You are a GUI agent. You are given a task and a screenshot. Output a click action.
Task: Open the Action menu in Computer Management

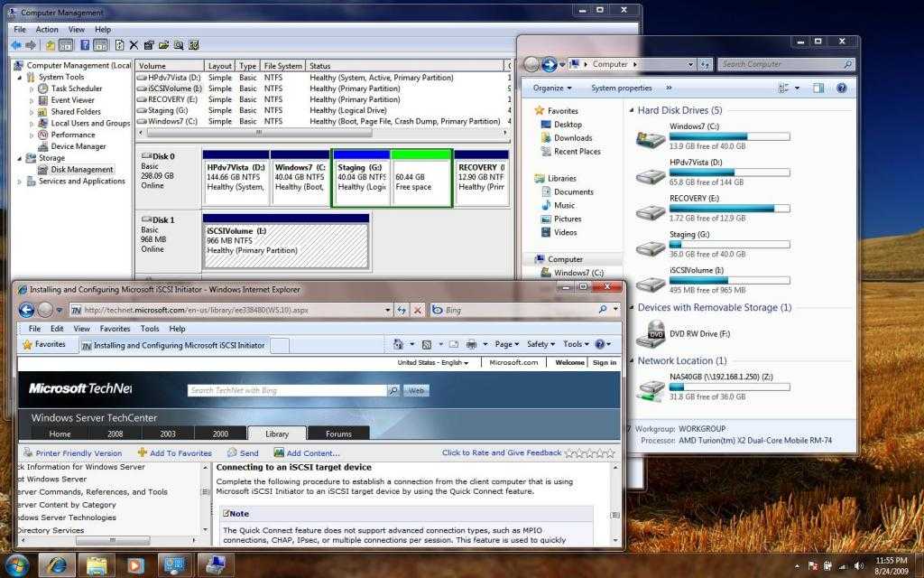(x=47, y=29)
